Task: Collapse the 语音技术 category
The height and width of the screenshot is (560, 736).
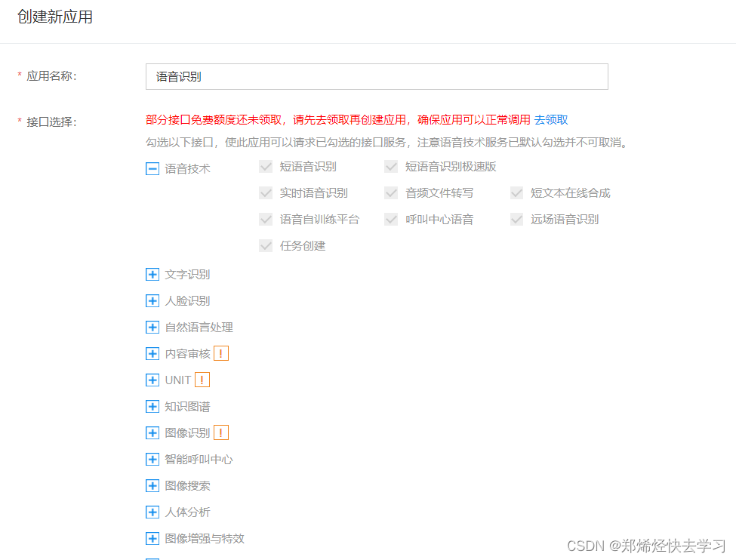Action: click(152, 168)
